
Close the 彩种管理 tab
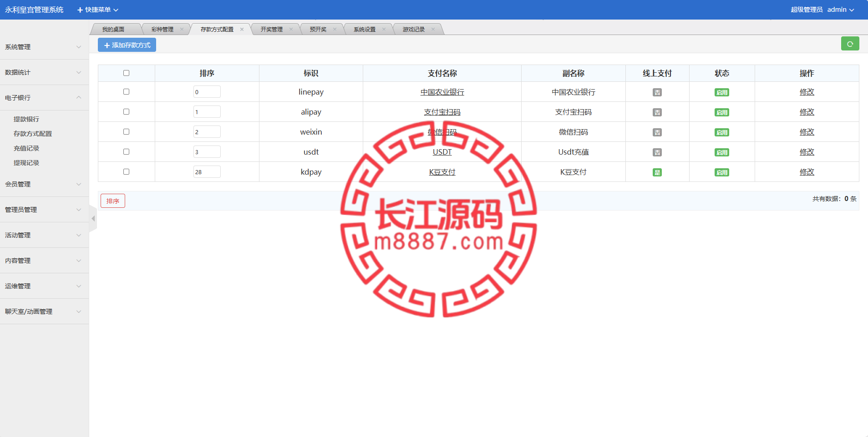(x=182, y=29)
